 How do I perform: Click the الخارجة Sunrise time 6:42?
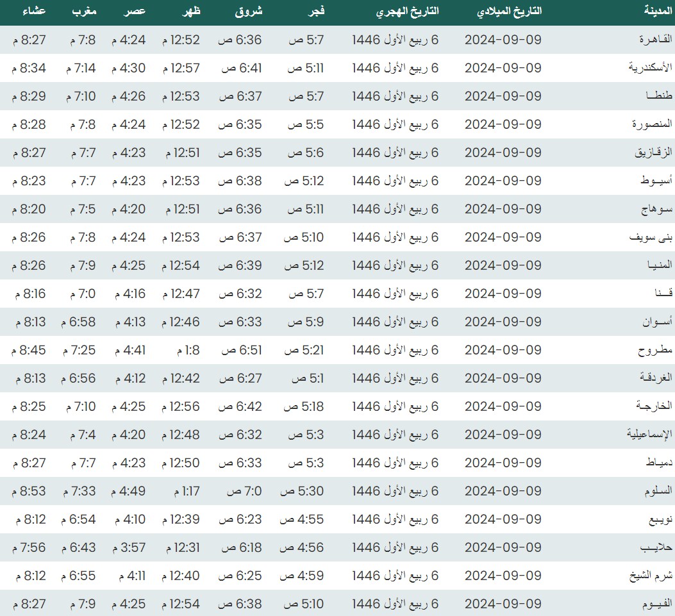coord(241,406)
